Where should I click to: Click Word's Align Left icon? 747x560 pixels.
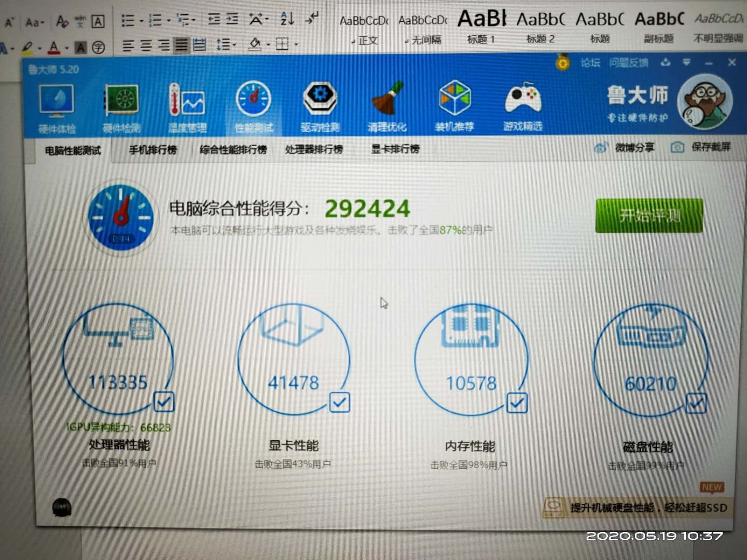pyautogui.click(x=128, y=46)
